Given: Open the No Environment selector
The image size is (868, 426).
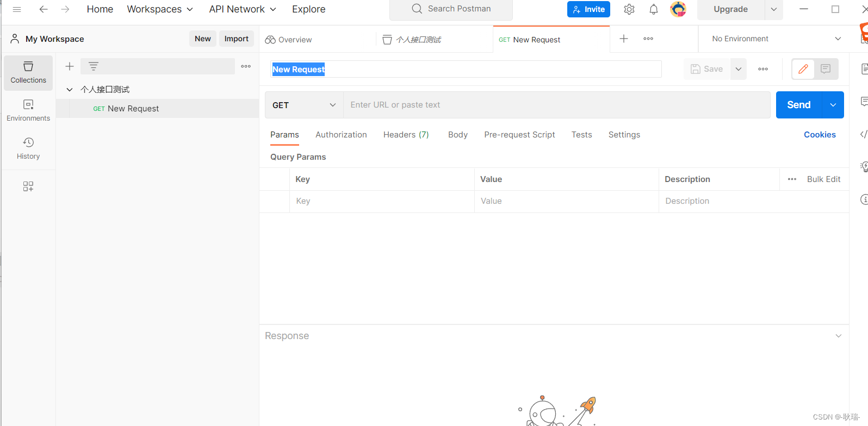Looking at the screenshot, I should [x=777, y=39].
